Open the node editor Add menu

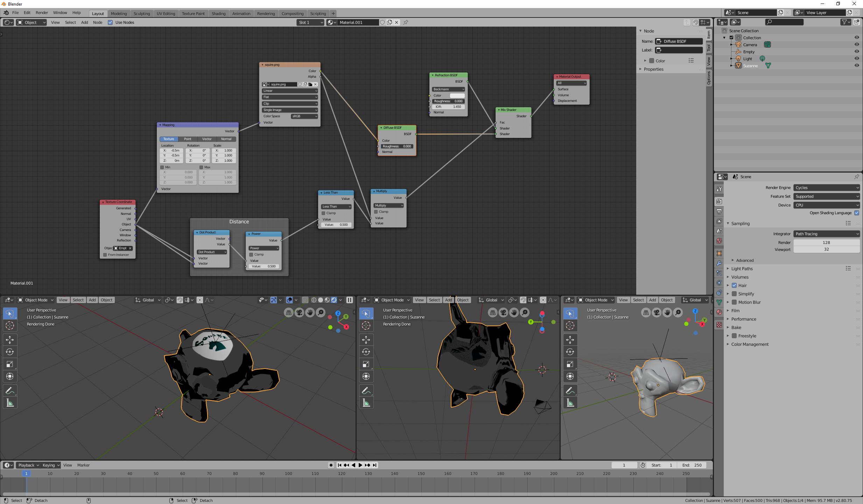point(84,22)
